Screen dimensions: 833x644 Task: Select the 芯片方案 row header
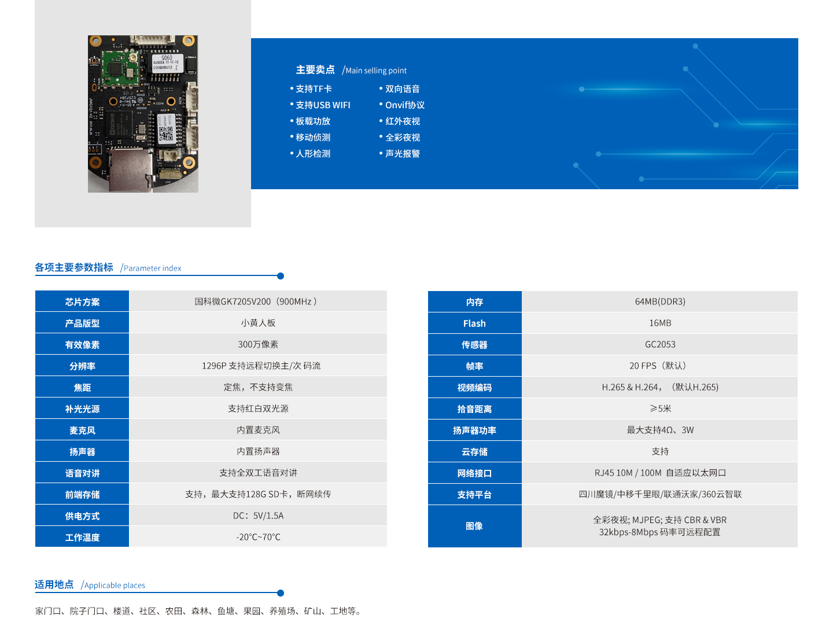coord(82,301)
